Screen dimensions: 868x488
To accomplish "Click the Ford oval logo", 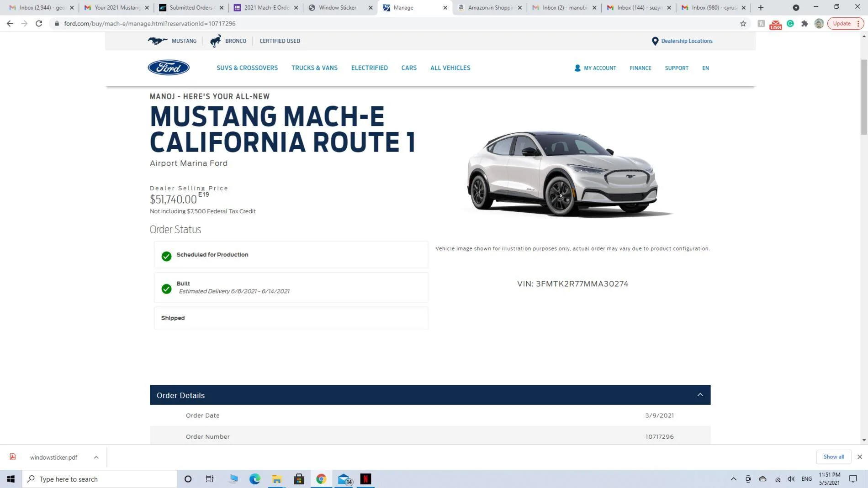I will (168, 68).
